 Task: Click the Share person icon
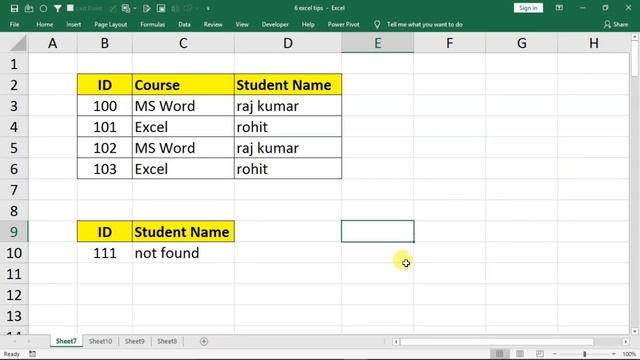pos(607,24)
